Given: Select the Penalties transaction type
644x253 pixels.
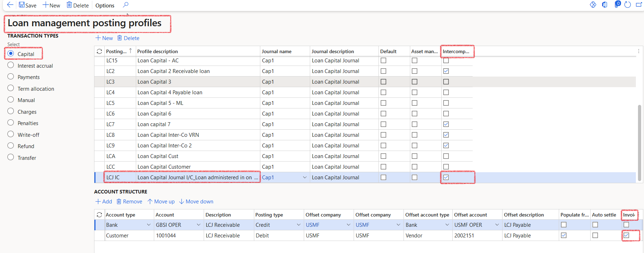Looking at the screenshot, I should (x=11, y=123).
